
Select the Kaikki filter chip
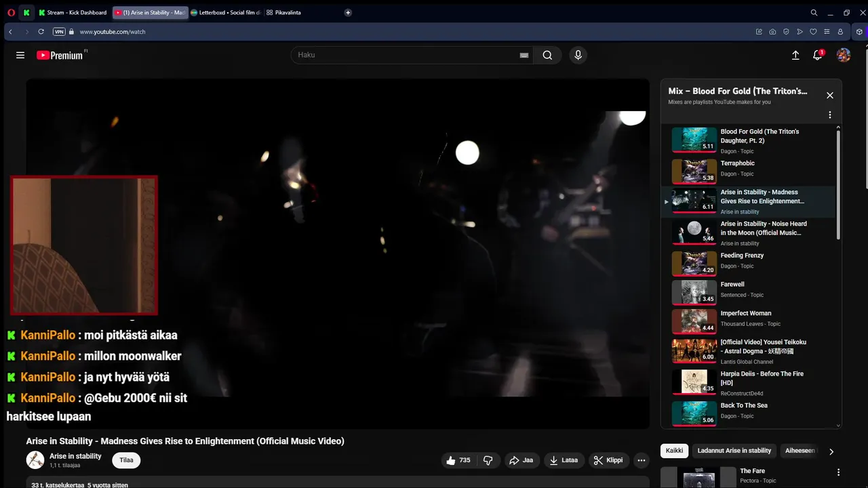(675, 451)
